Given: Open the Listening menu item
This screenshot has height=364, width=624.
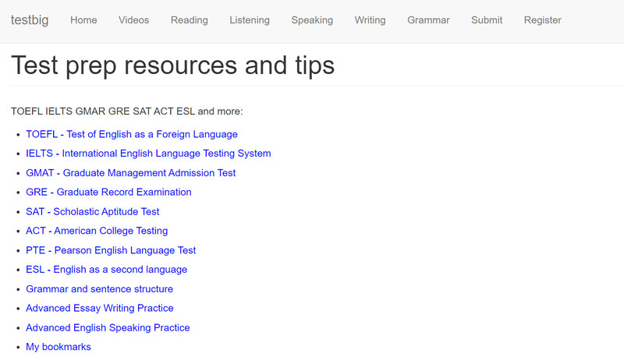Looking at the screenshot, I should (x=250, y=20).
